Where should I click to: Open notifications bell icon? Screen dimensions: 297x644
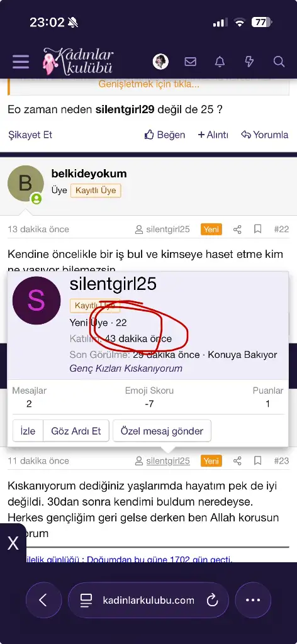click(x=220, y=62)
